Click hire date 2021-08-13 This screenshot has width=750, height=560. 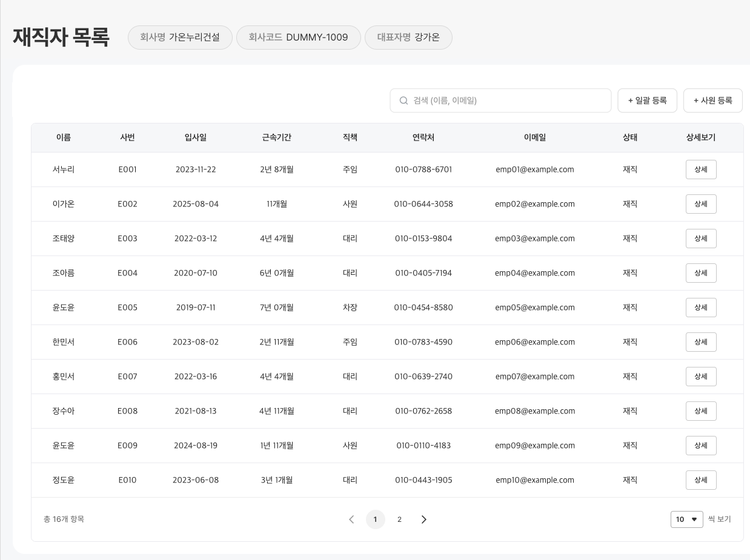tap(196, 411)
